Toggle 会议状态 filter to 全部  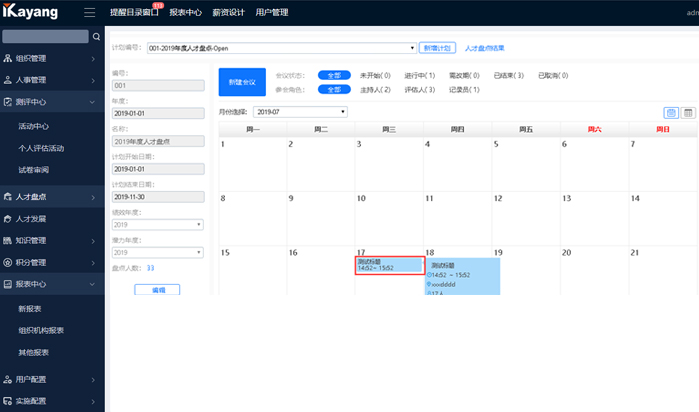point(332,75)
